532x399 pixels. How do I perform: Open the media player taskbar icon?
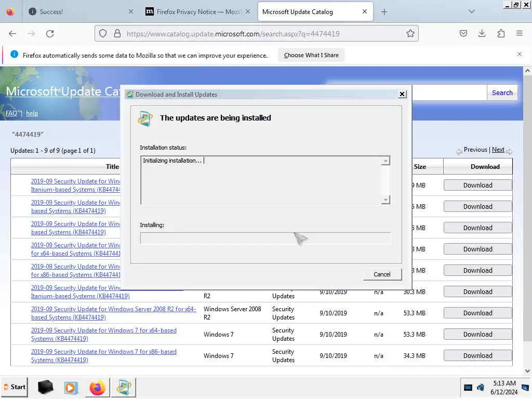click(x=71, y=388)
